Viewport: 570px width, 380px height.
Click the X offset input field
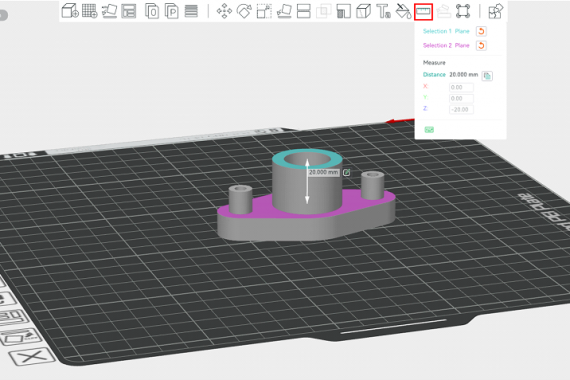coord(461,87)
